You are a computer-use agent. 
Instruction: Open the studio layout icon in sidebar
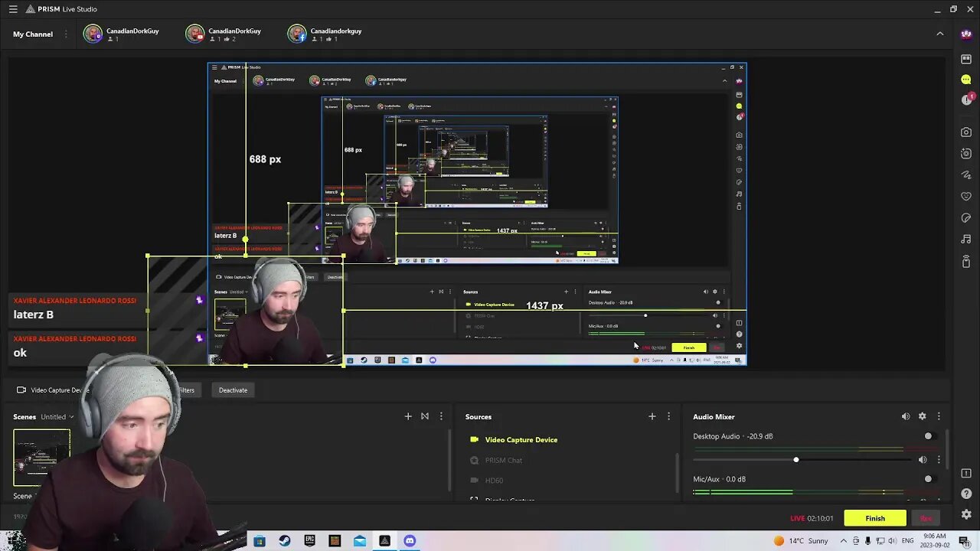966,60
